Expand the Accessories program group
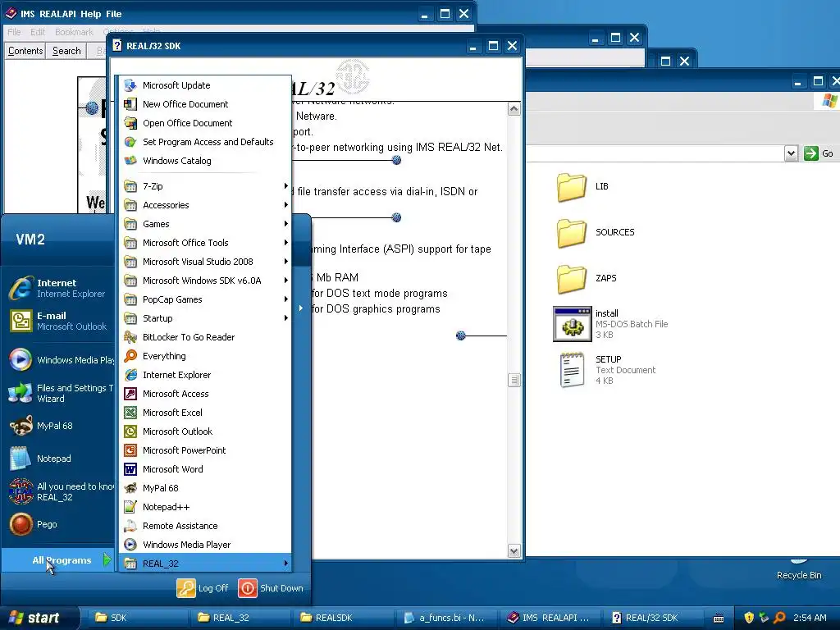Screen dimensions: 840x630 [x=204, y=205]
